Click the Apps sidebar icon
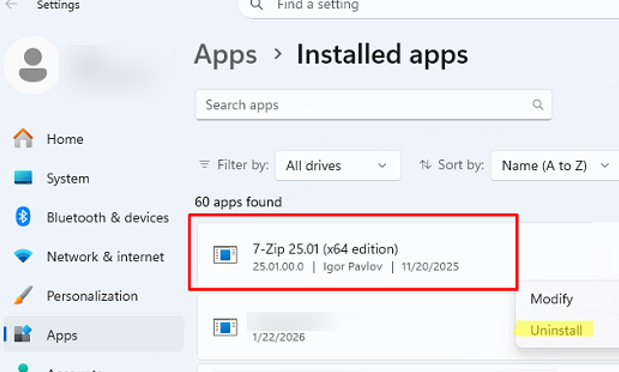The width and height of the screenshot is (619, 372). coord(23,334)
